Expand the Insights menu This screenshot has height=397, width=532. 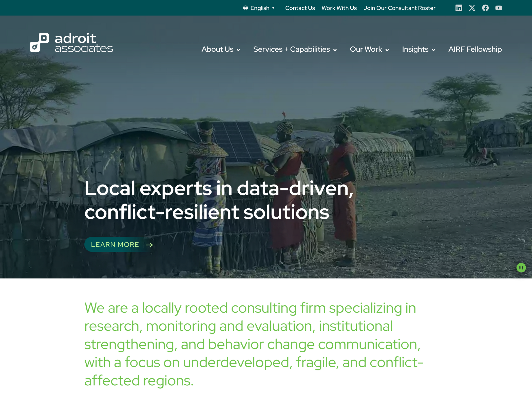(419, 49)
